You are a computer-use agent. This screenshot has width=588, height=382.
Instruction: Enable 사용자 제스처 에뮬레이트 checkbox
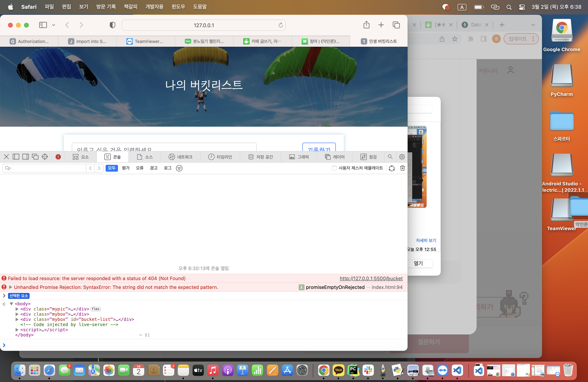point(334,168)
